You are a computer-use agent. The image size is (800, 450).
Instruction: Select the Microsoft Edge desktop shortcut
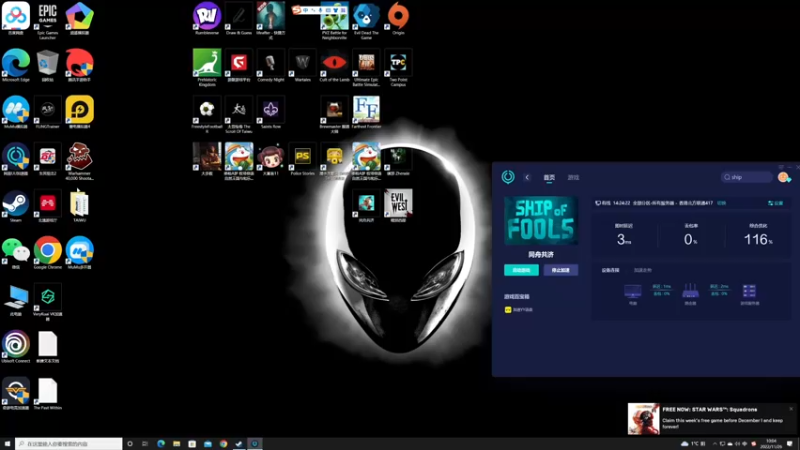click(16, 66)
